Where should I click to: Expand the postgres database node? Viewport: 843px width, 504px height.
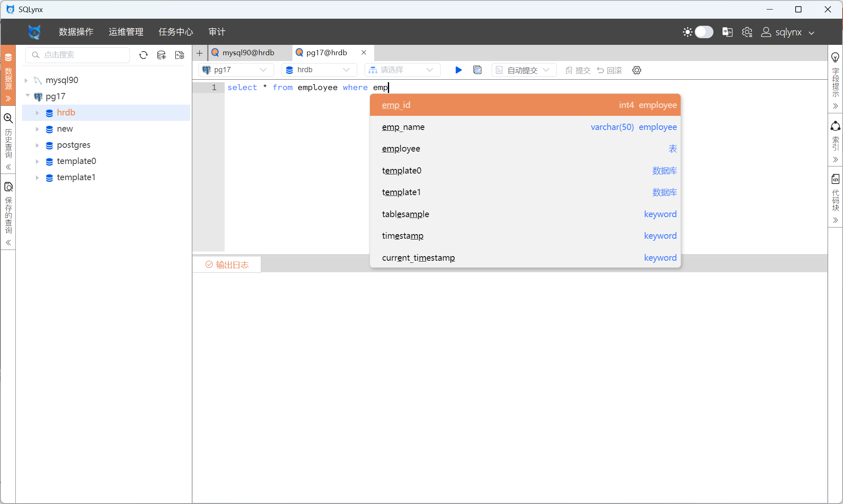(x=37, y=145)
